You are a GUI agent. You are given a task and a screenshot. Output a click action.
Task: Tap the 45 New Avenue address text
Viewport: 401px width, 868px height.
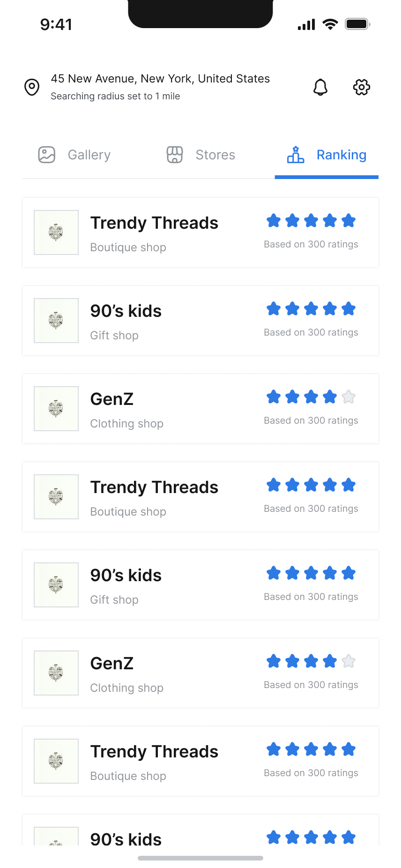(160, 79)
